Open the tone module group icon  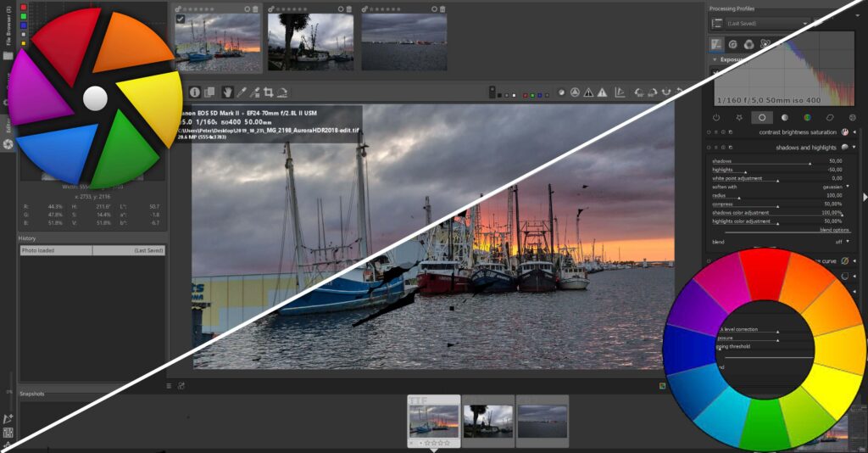click(x=784, y=117)
